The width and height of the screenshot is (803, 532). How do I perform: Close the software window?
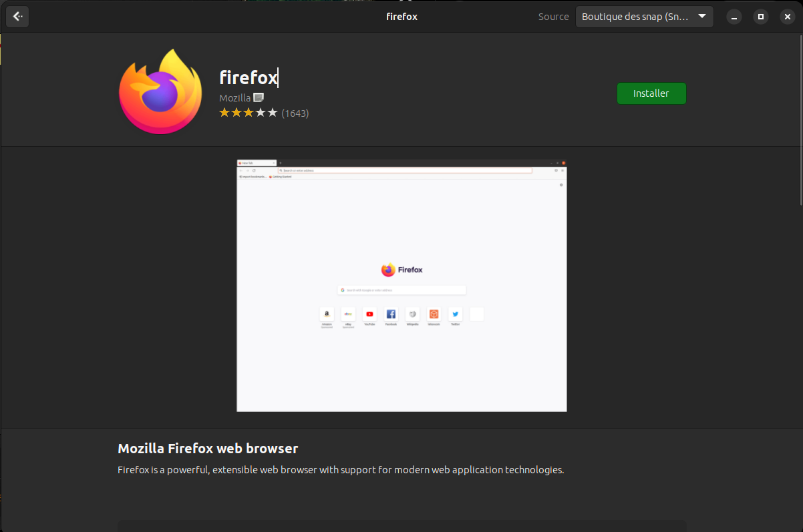pyautogui.click(x=786, y=17)
